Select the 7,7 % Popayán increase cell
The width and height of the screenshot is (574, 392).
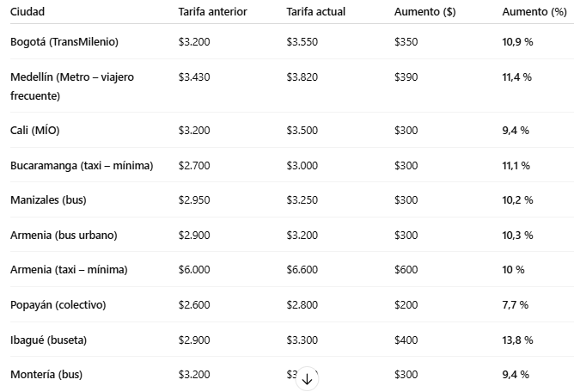(515, 305)
